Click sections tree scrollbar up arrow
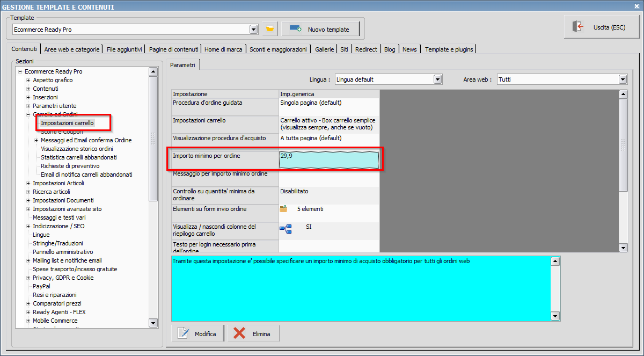This screenshot has width=644, height=356. (x=153, y=71)
